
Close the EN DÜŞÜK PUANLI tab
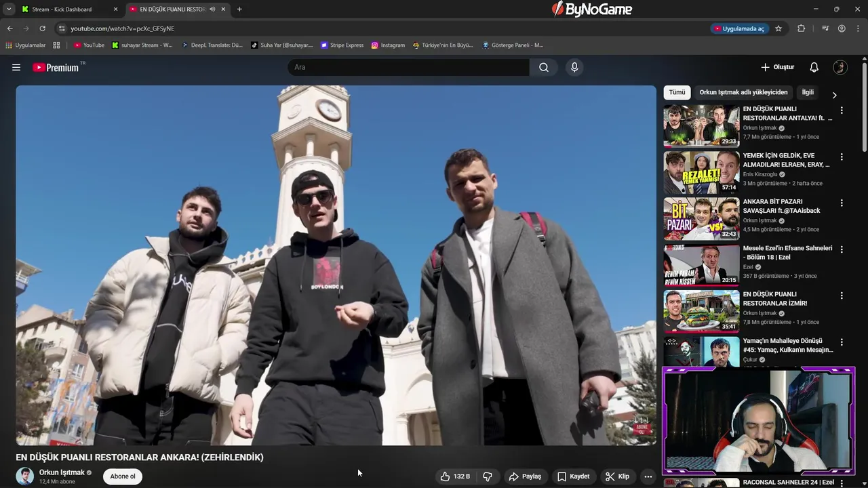click(x=223, y=9)
